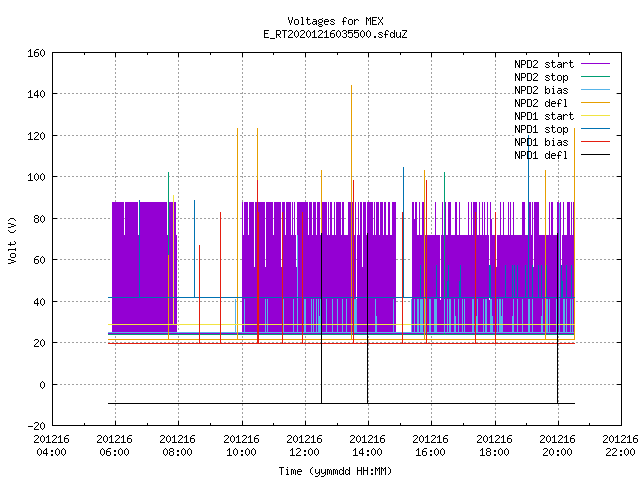
Task: Click the green line sample for NPD2 stop
Action: [x=596, y=77]
